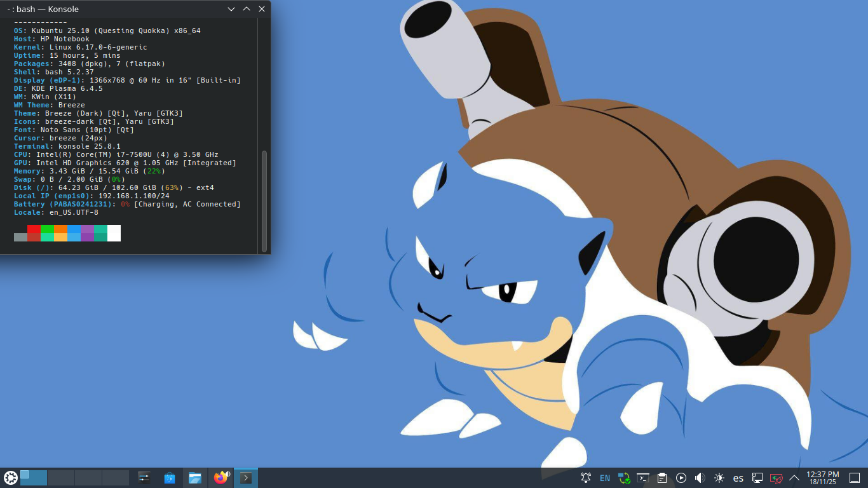
Task: Open the notifications bell in the tray
Action: (x=586, y=478)
